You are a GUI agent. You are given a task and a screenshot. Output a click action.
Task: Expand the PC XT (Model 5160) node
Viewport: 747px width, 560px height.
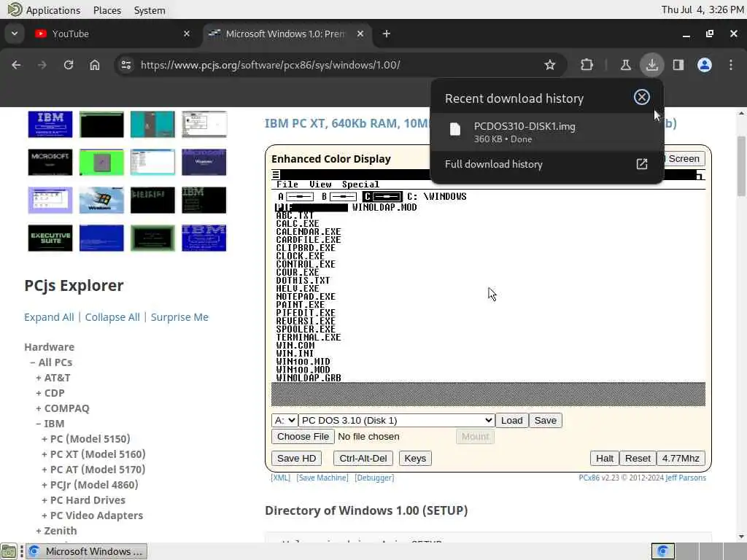point(94,454)
